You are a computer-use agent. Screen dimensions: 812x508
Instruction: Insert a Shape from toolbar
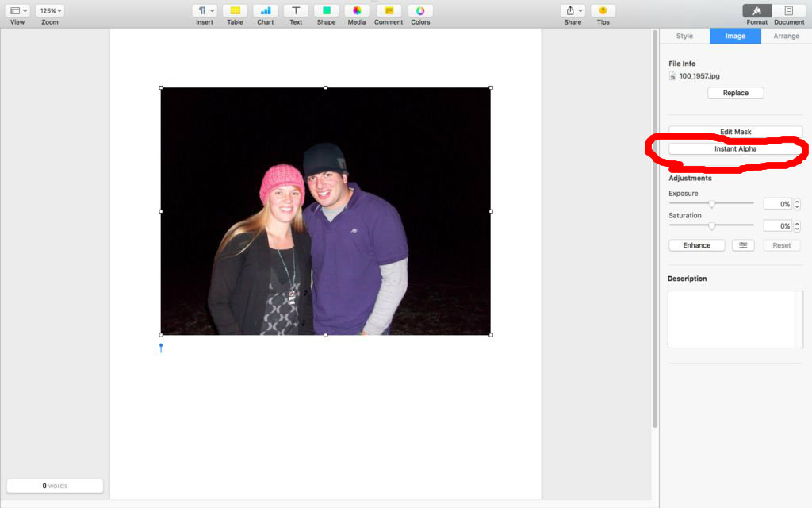(326, 10)
